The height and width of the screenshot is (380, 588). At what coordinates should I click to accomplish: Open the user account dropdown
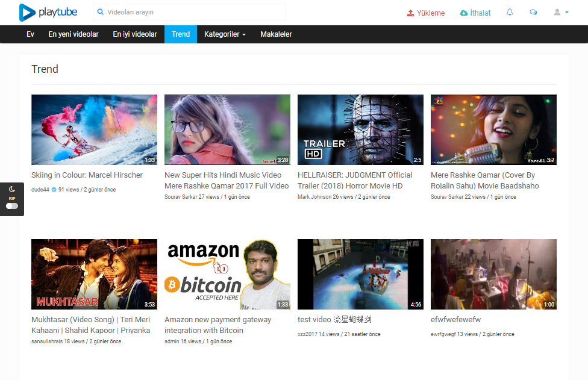click(x=561, y=13)
